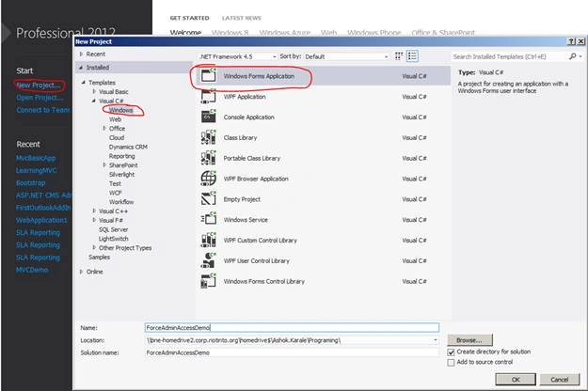Click the search magnifier in template search
This screenshot has height=391, width=588.
click(573, 56)
